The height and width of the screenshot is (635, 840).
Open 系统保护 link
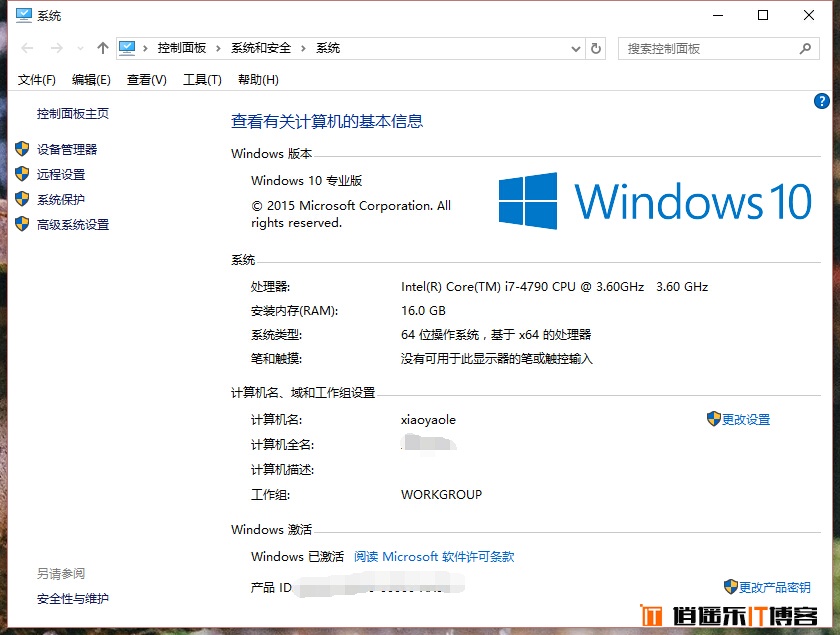61,200
